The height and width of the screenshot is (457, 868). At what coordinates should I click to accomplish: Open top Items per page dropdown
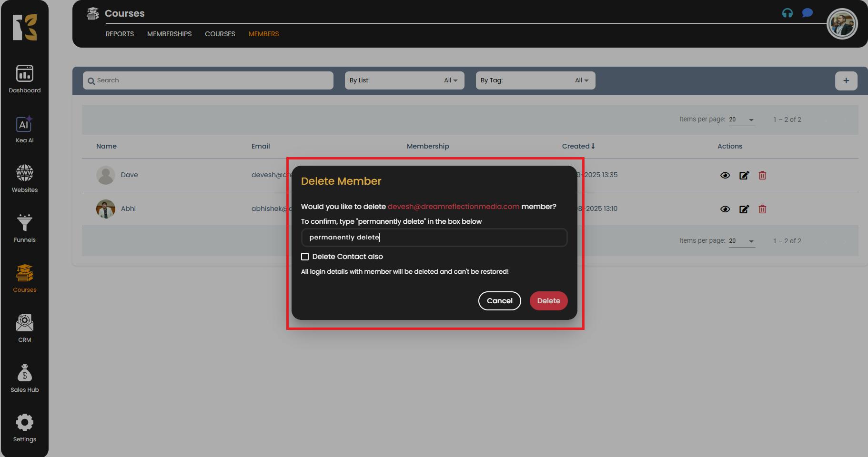tap(741, 119)
